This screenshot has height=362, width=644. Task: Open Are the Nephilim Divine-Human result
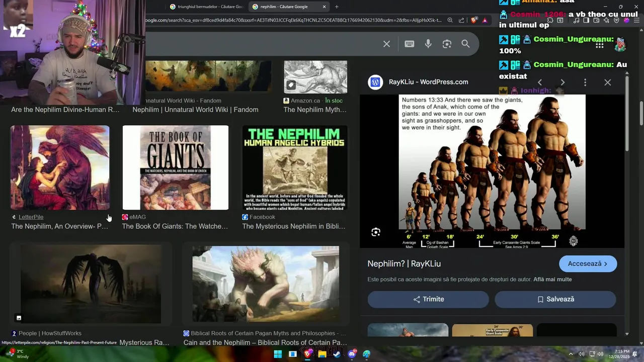click(x=65, y=110)
